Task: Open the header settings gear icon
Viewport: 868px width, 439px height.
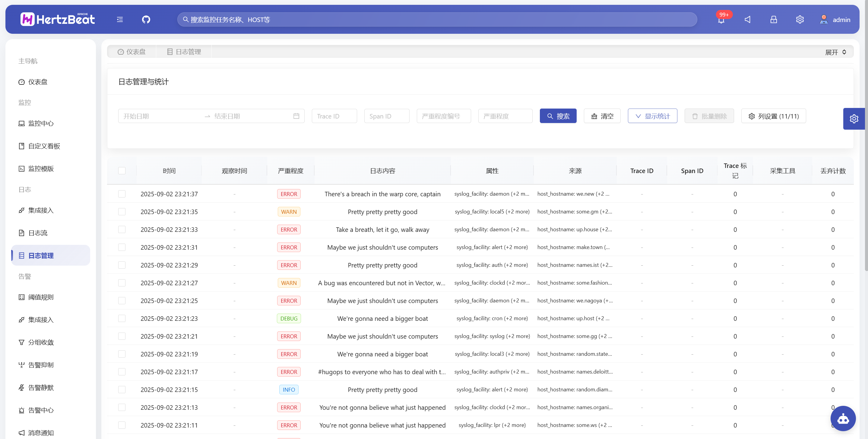Action: coord(800,20)
